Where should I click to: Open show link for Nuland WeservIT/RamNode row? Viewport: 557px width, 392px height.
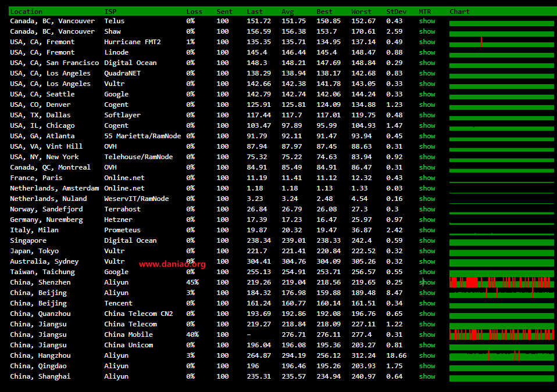tap(427, 199)
